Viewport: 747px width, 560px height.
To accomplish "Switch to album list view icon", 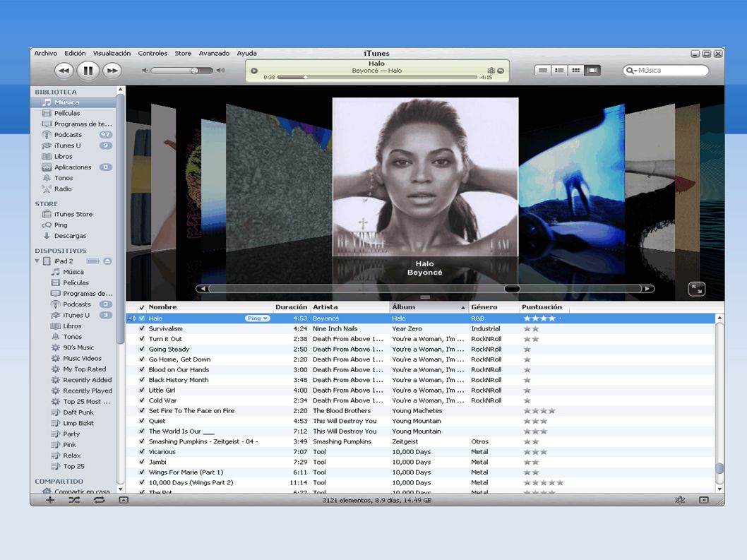I will [x=559, y=71].
